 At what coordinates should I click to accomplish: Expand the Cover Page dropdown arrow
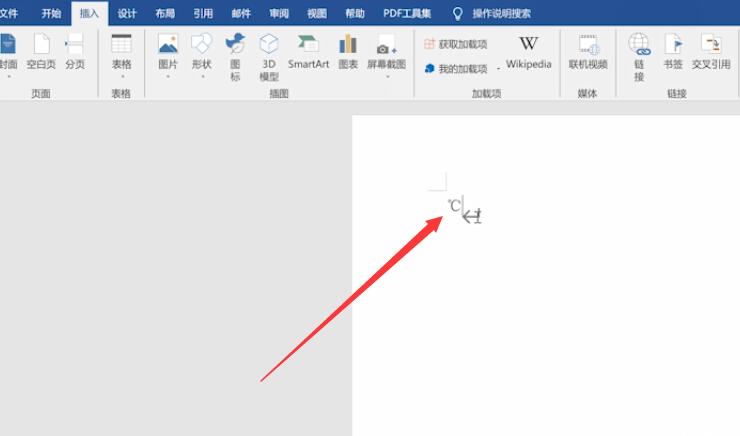coord(8,76)
